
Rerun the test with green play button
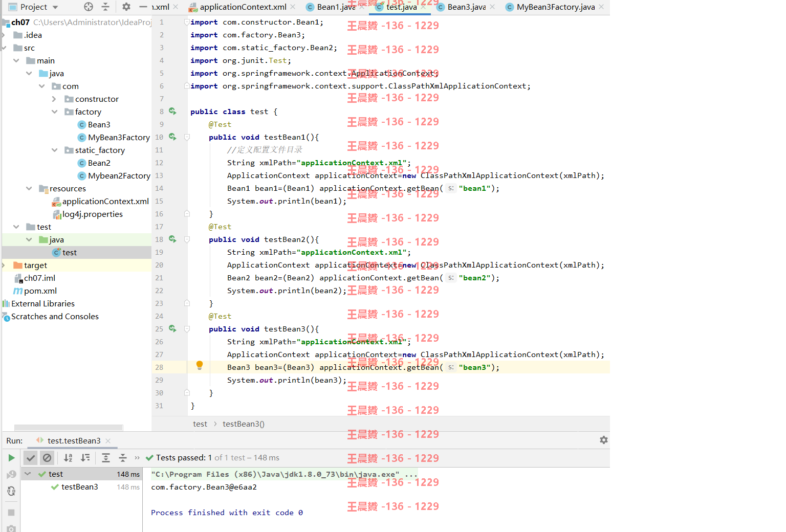pyautogui.click(x=11, y=457)
